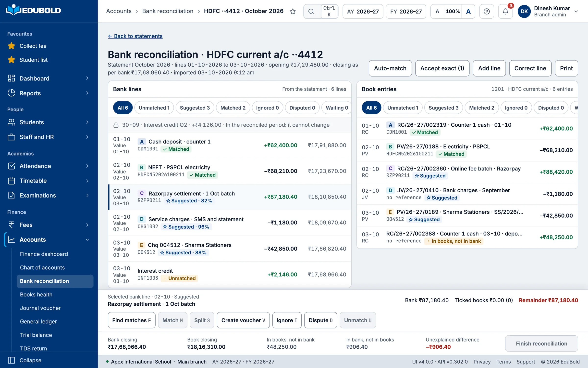Open the Support footer link

526,362
